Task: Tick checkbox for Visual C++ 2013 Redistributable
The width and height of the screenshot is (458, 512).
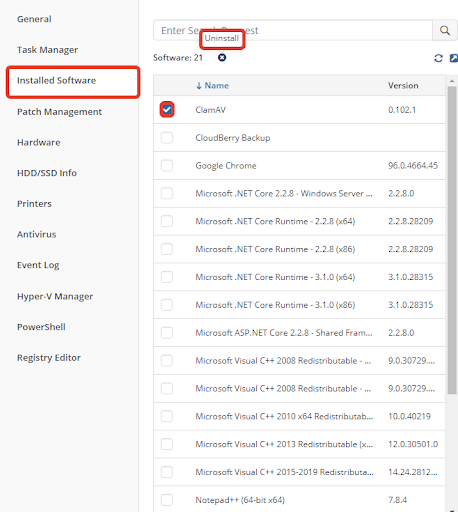Action: [167, 444]
